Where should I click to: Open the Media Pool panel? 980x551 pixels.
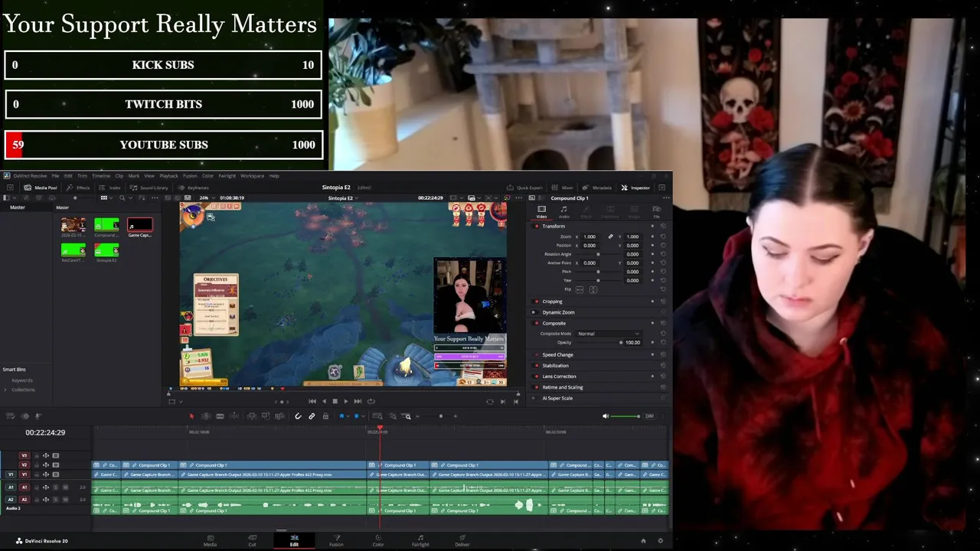click(41, 187)
